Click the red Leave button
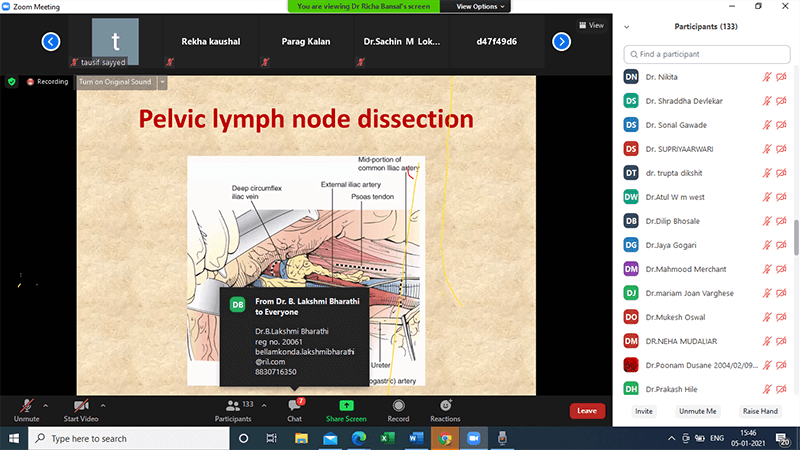Screen dimensions: 800x450 587,410
